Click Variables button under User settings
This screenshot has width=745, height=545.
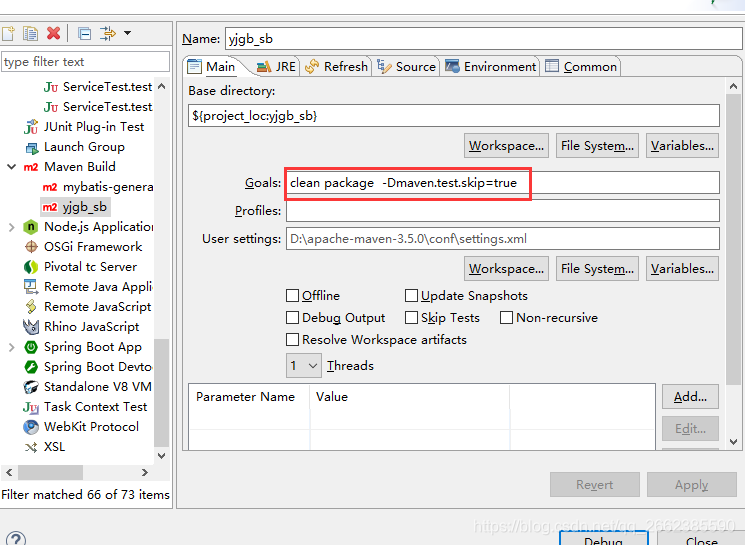[682, 269]
